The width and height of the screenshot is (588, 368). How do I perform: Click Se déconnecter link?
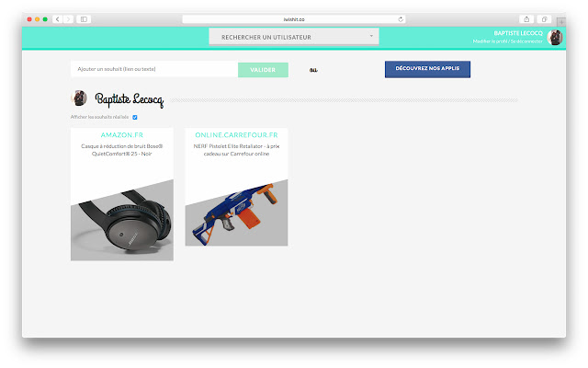pyautogui.click(x=526, y=41)
